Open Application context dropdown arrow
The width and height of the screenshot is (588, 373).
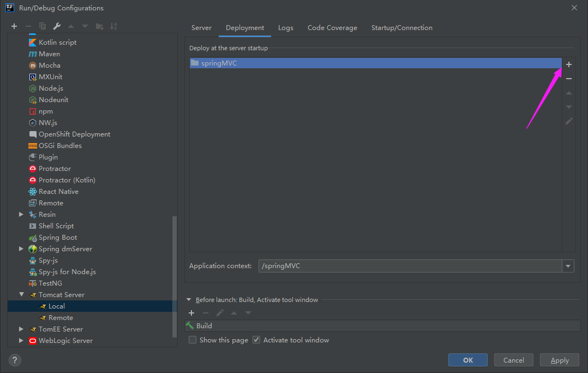pos(568,266)
